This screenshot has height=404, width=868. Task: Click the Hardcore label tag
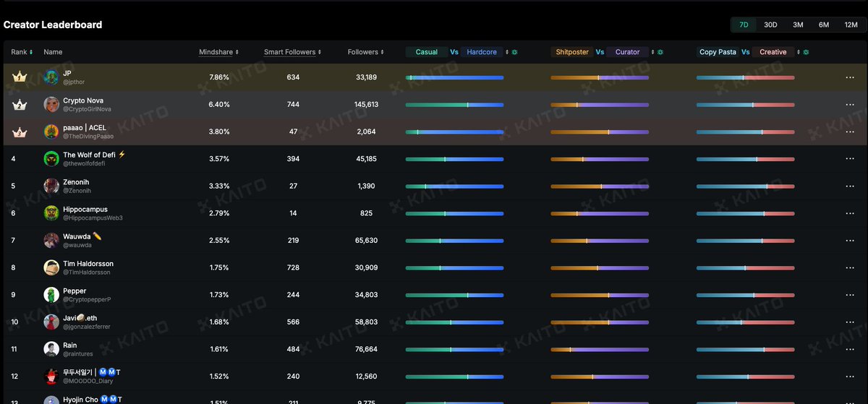[482, 52]
